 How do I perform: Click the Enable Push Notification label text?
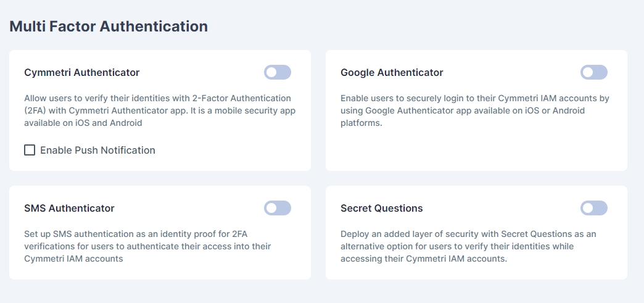click(97, 150)
